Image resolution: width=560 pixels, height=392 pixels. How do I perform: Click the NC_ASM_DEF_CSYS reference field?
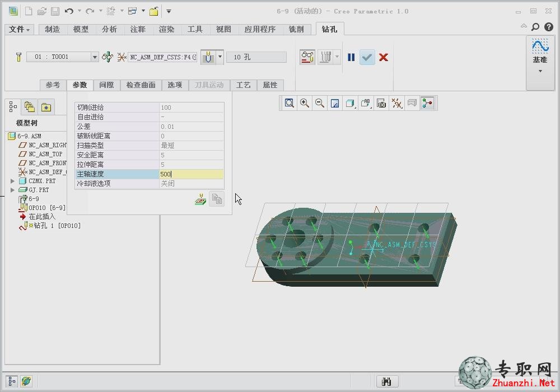[x=163, y=57]
